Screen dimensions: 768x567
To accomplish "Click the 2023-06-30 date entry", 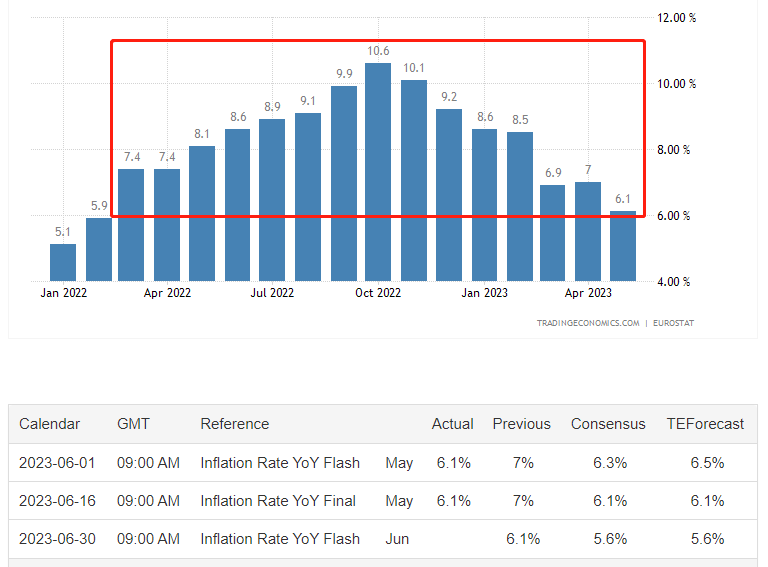I will point(57,539).
